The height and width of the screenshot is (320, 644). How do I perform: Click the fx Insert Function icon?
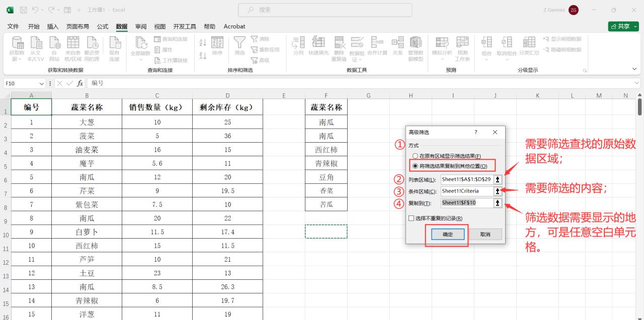[80, 83]
